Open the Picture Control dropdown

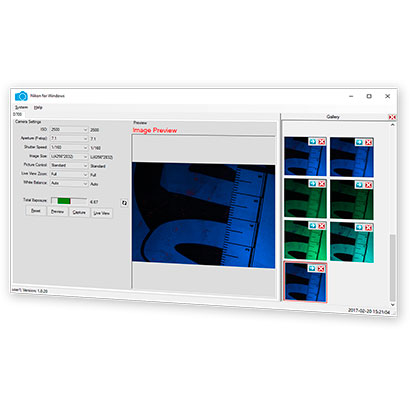click(x=69, y=165)
